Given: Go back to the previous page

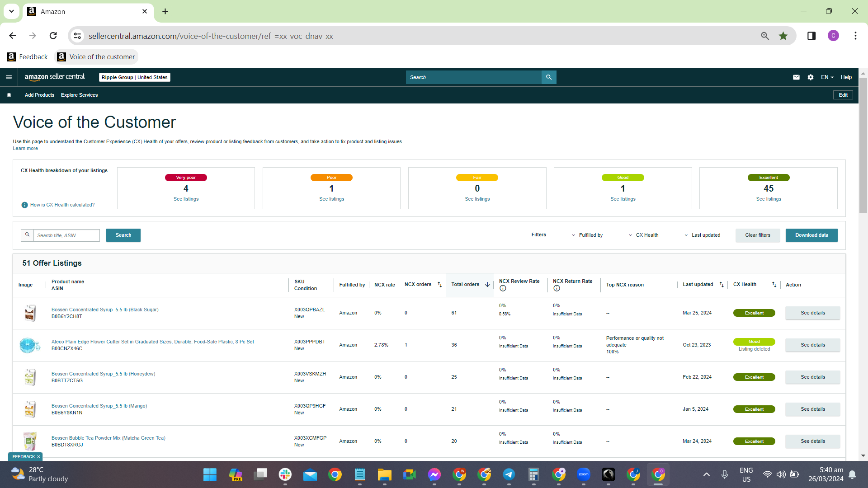Looking at the screenshot, I should [13, 36].
